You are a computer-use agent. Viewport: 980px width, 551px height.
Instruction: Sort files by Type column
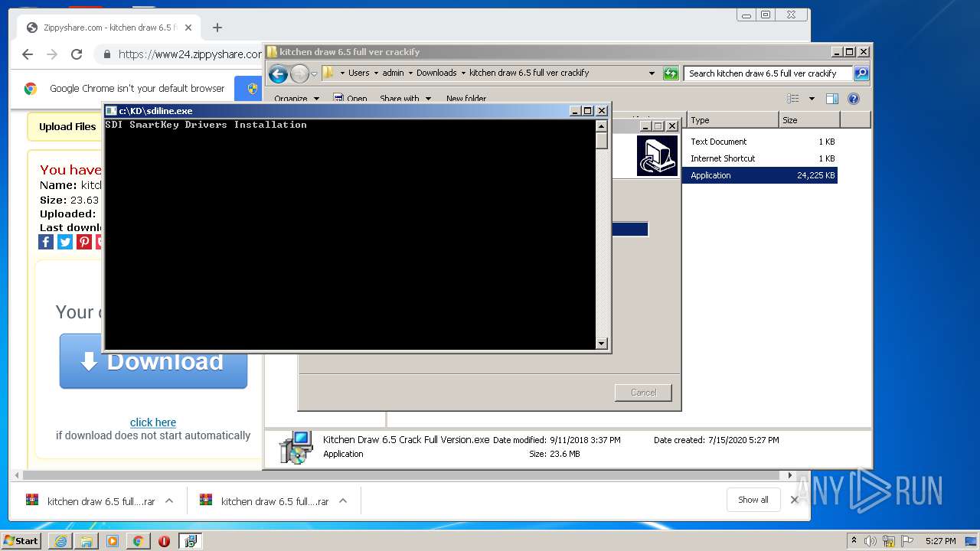point(732,120)
